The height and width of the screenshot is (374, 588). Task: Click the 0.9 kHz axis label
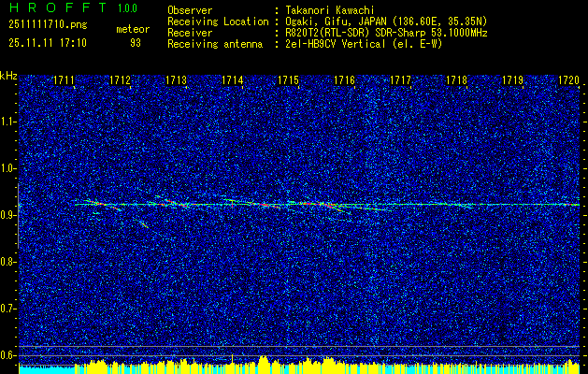[7, 215]
